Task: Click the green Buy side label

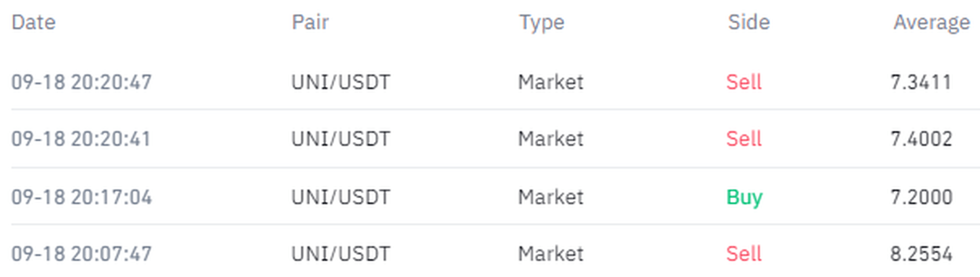Action: click(x=744, y=197)
